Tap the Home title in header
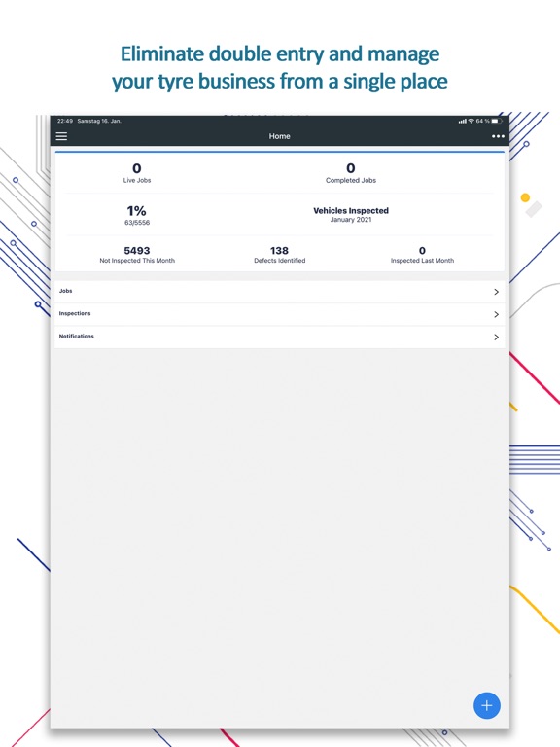Viewport: 560px width, 747px height. [x=280, y=136]
